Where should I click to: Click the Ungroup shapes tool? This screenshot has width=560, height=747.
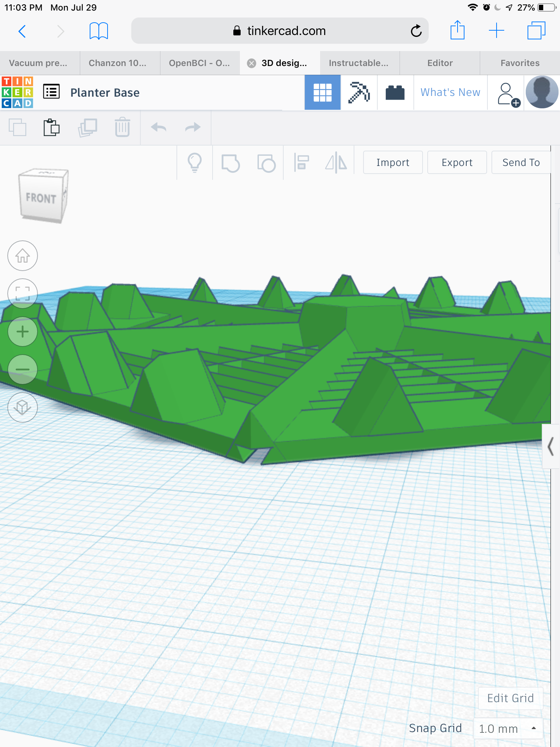266,163
